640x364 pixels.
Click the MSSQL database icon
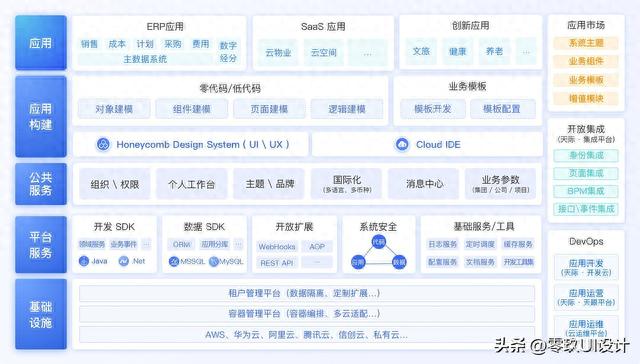click(174, 262)
